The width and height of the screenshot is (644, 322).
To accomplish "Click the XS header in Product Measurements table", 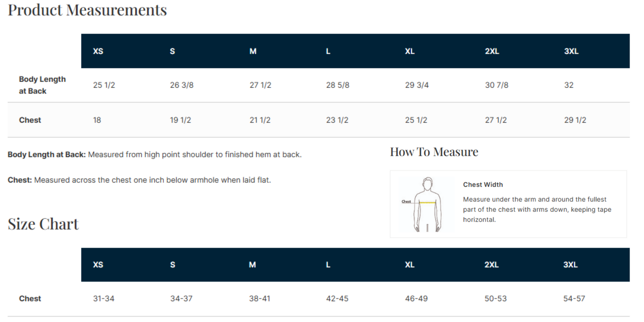I will 98,51.
